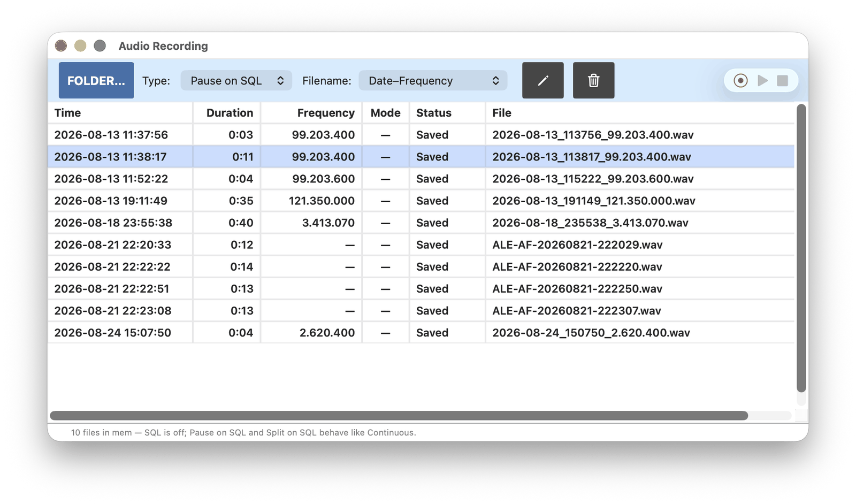This screenshot has height=504, width=856.
Task: Click duration value 0:40
Action: pyautogui.click(x=241, y=223)
